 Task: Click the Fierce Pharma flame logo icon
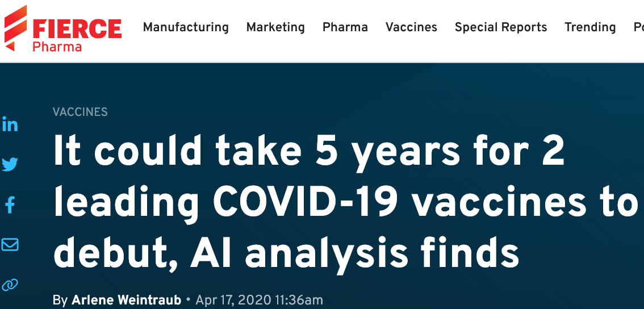coord(15,28)
